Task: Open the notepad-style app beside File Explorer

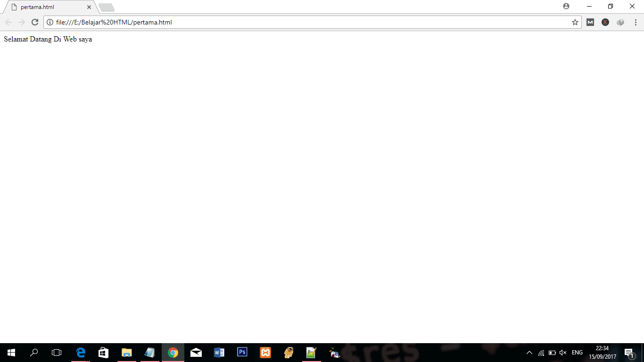Action: tap(149, 353)
